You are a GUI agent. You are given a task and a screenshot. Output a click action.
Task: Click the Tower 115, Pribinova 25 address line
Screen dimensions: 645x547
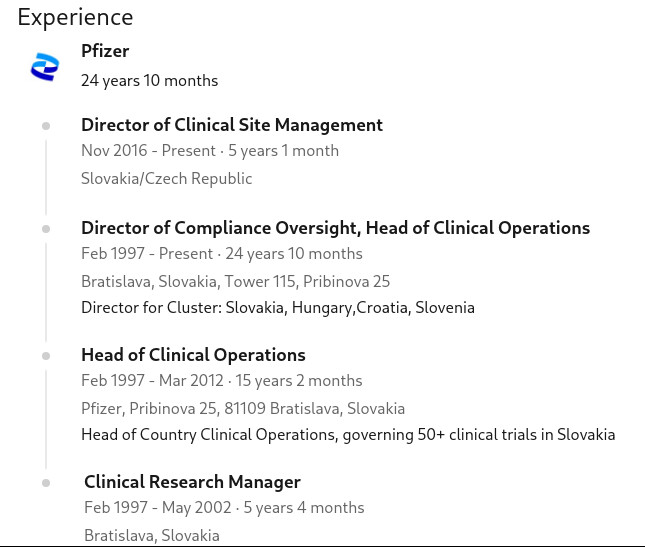click(235, 281)
